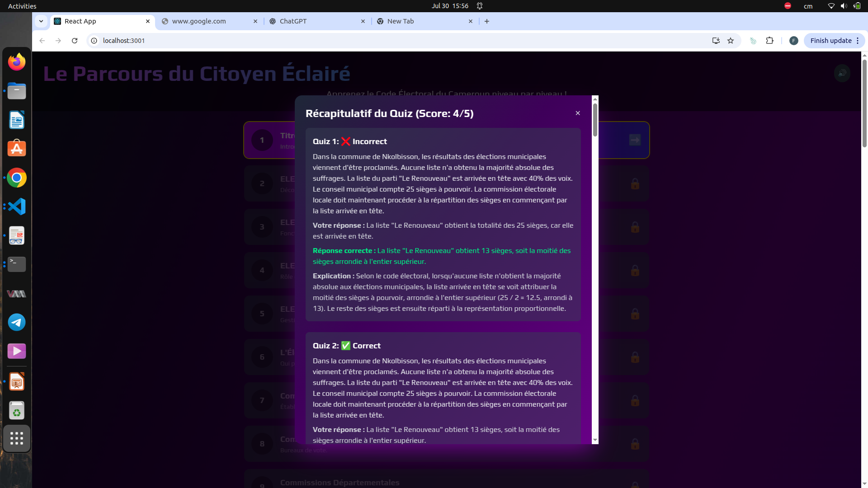The height and width of the screenshot is (488, 868).
Task: Toggle the sound button in page header
Action: point(842,73)
